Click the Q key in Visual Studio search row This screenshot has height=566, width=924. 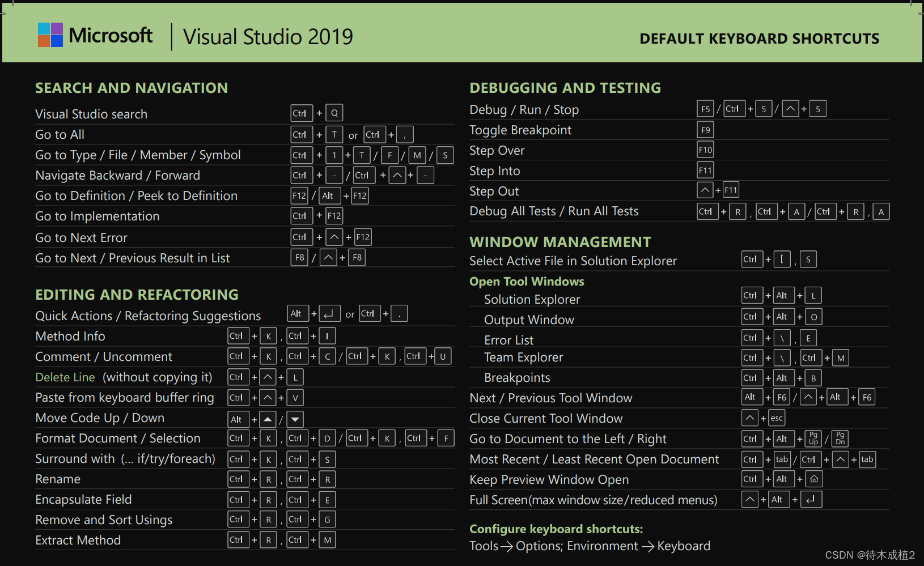[x=334, y=113]
